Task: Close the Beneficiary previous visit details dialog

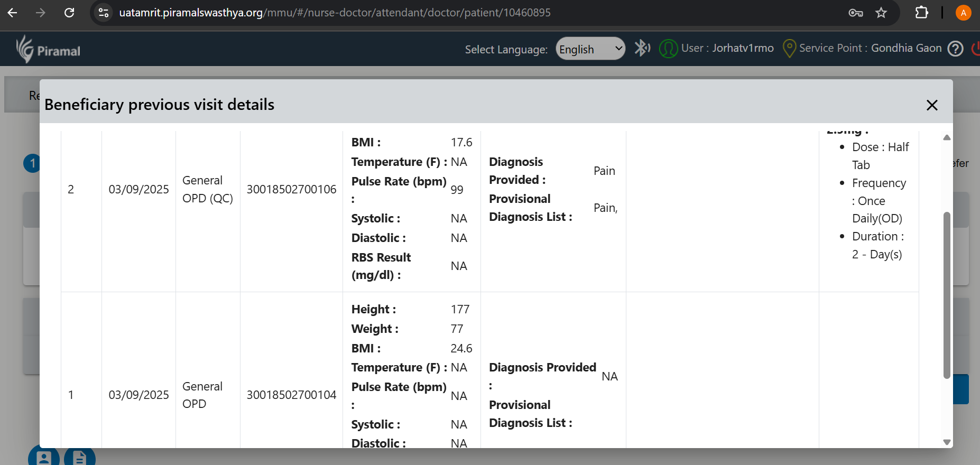Action: [x=932, y=105]
